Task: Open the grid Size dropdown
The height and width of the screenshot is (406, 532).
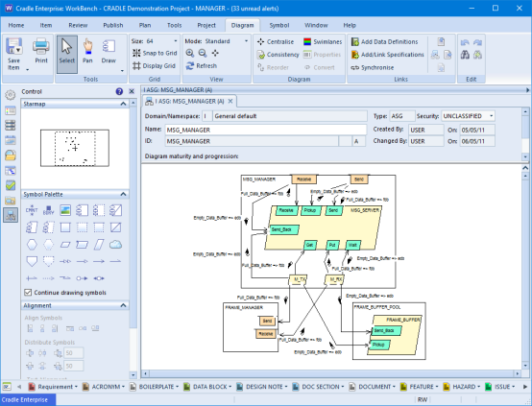Action: (176, 41)
